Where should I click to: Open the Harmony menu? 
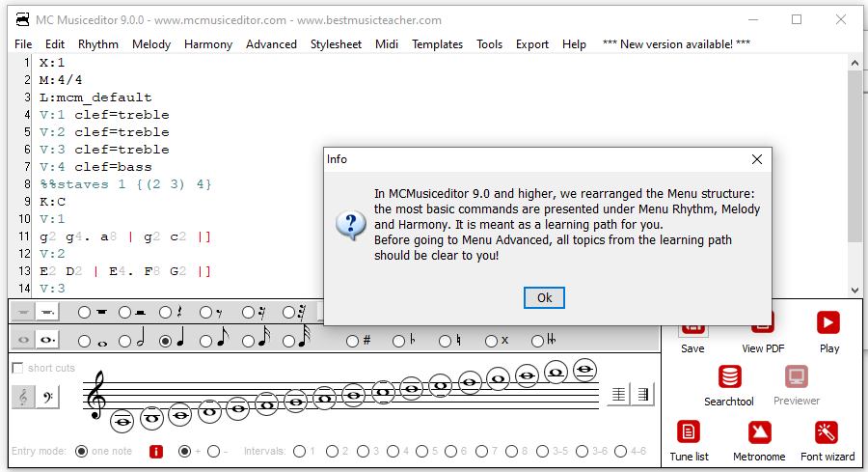[x=208, y=44]
